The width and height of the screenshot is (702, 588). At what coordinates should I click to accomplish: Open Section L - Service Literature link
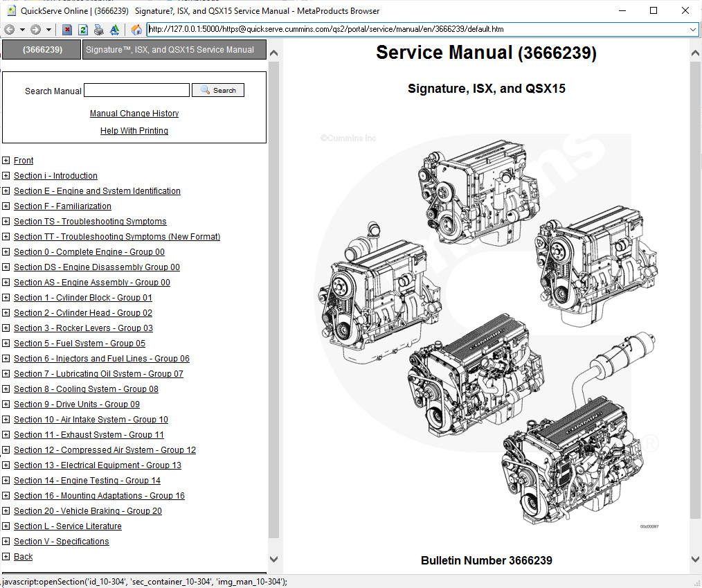click(x=68, y=526)
